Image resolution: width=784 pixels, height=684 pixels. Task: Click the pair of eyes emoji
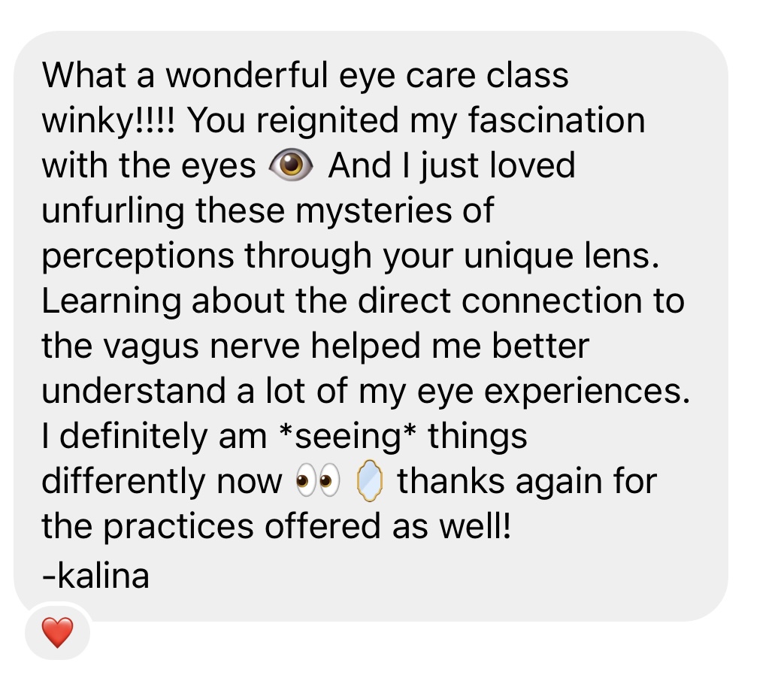coord(318,480)
